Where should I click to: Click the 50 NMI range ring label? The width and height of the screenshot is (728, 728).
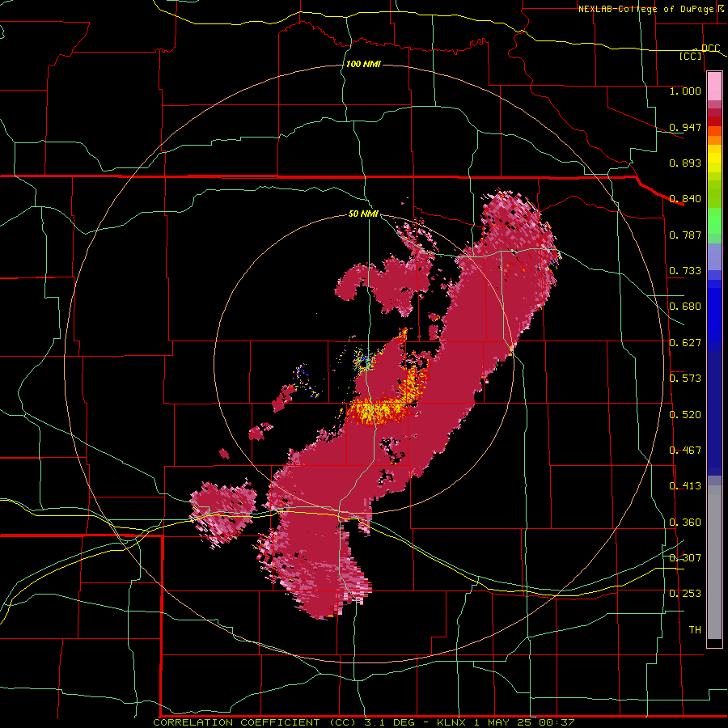[363, 214]
